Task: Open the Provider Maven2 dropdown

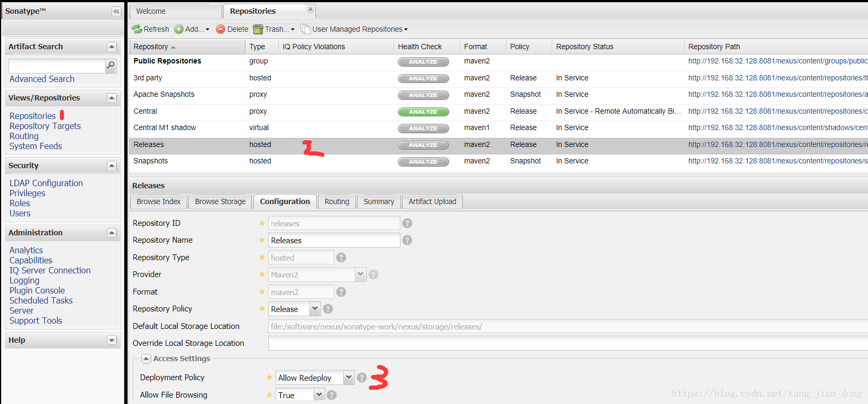Action: click(x=360, y=274)
